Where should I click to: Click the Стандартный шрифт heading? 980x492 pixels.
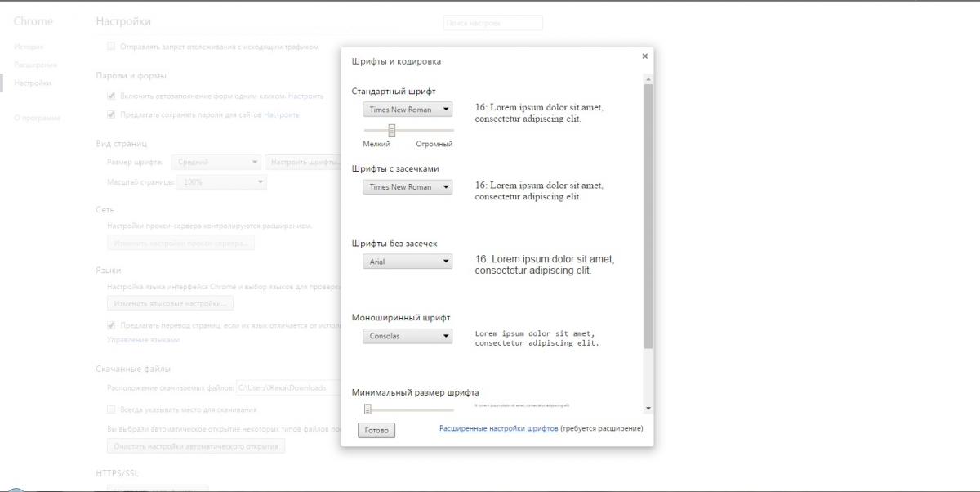394,91
